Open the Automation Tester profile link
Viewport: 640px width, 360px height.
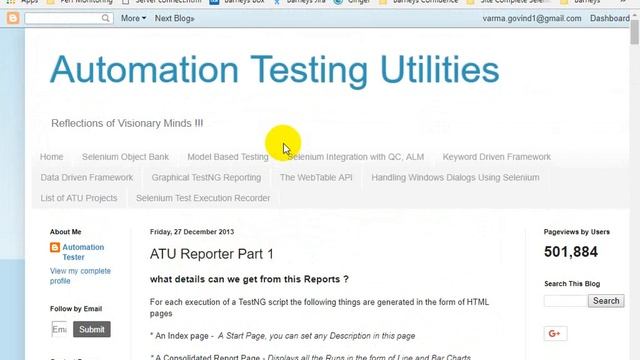[x=83, y=252]
